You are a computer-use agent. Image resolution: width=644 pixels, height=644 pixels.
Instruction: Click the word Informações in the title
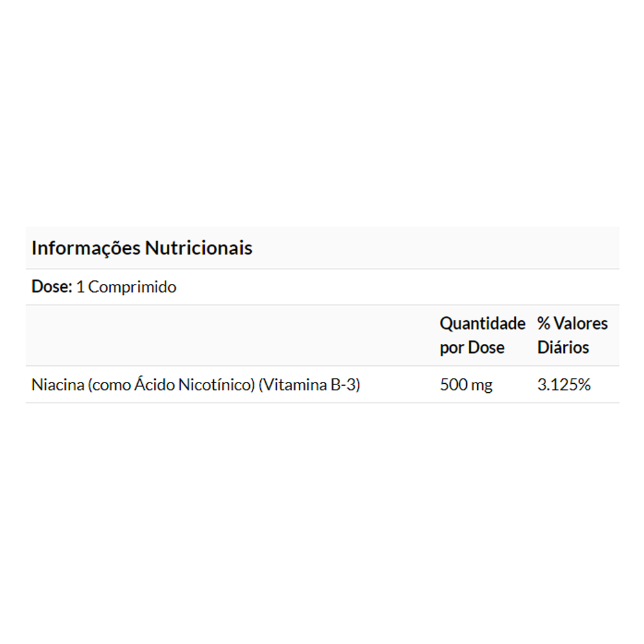coord(86,248)
